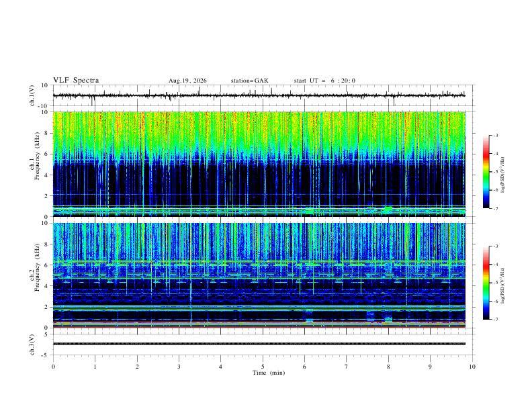Screen dimensions: 532x411
Task: Click the 10 minute tick label on time axis
Action: (x=472, y=367)
